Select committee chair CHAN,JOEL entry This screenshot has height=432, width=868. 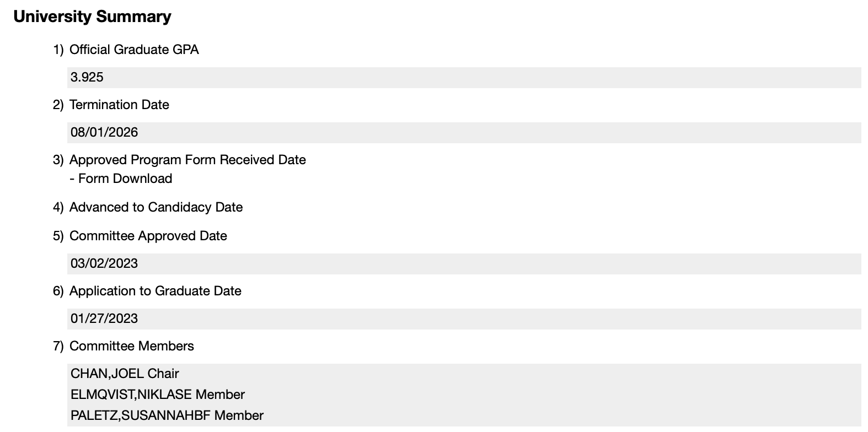tap(125, 374)
